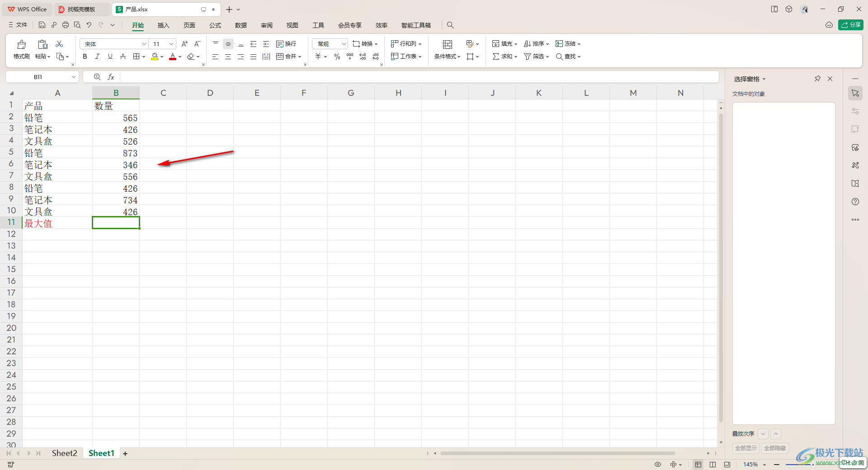The height and width of the screenshot is (470, 868).
Task: Click the magnifier zoom icon in formula bar
Action: point(97,77)
